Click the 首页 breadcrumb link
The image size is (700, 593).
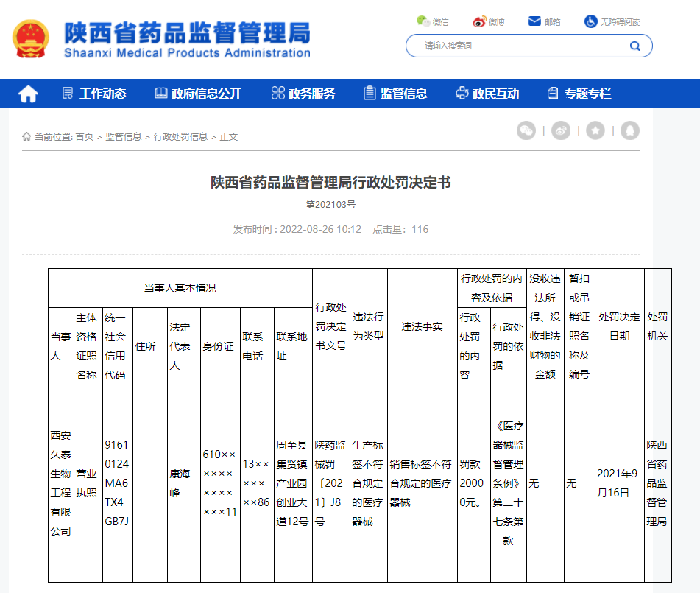(x=85, y=137)
